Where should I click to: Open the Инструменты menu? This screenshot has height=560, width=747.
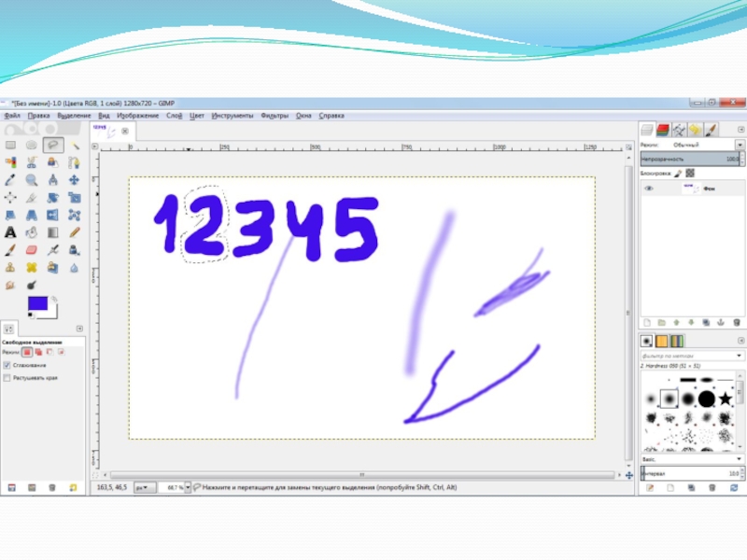233,116
